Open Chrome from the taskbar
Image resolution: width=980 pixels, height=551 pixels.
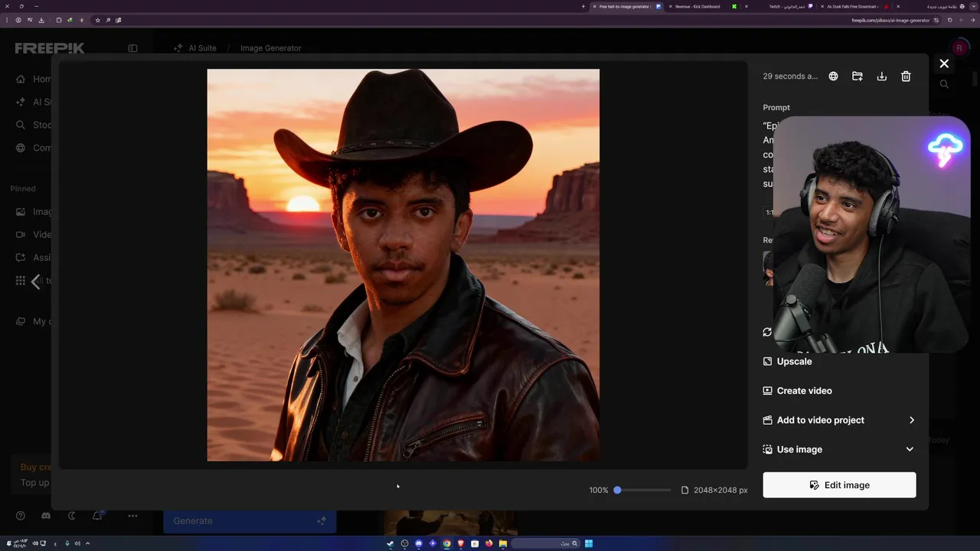click(x=446, y=543)
